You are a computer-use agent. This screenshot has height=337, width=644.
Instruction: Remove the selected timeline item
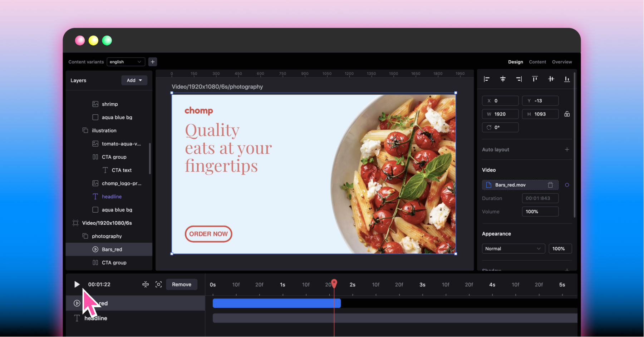182,284
